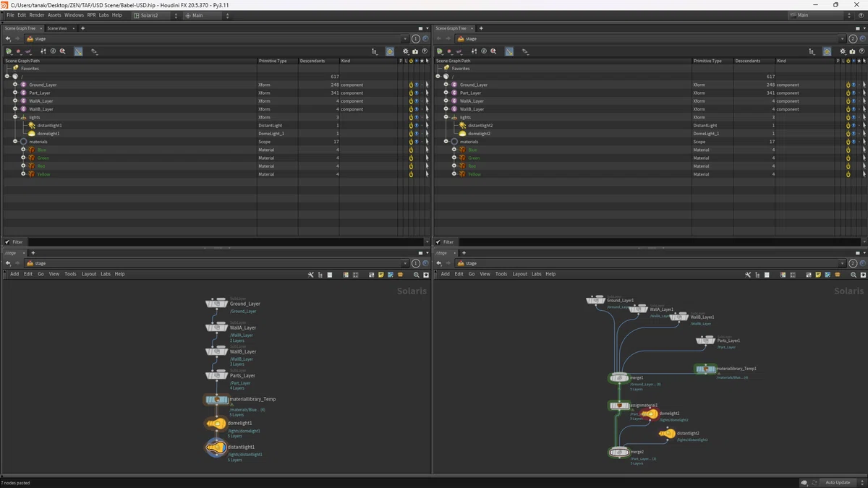Toggle visibility of domelight2 in right tree
868x488 pixels.
[x=854, y=134]
